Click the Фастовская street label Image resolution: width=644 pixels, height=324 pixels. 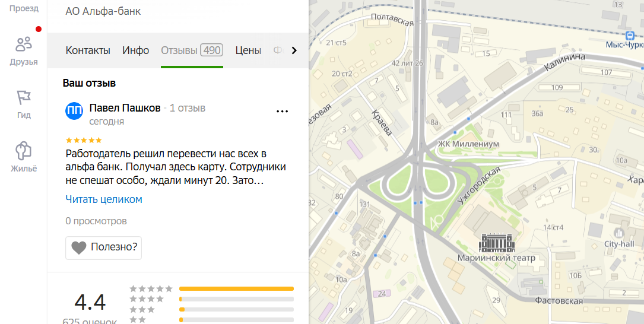559,301
